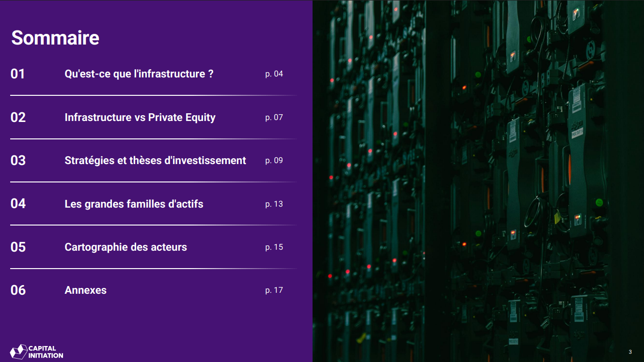Click section number 04
Viewport: 644px width, 362px height.
point(18,204)
